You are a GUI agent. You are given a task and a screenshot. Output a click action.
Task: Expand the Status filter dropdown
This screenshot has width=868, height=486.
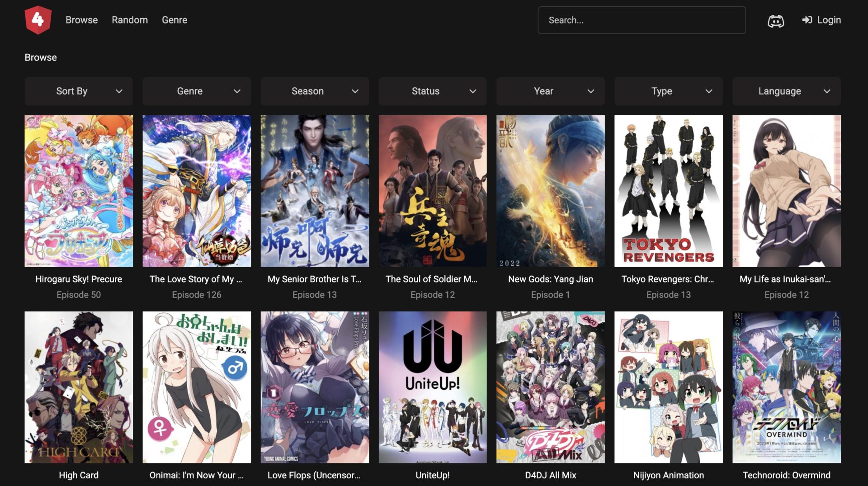pos(433,91)
